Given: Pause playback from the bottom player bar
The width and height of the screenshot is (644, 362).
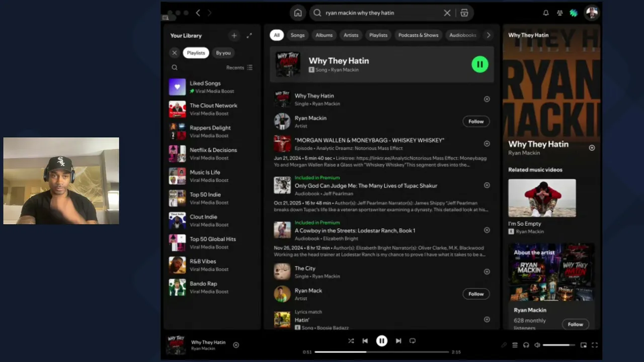Looking at the screenshot, I should [382, 341].
